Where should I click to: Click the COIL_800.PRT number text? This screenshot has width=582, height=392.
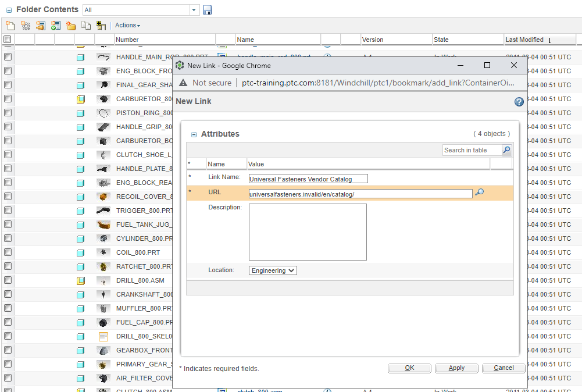pos(138,252)
